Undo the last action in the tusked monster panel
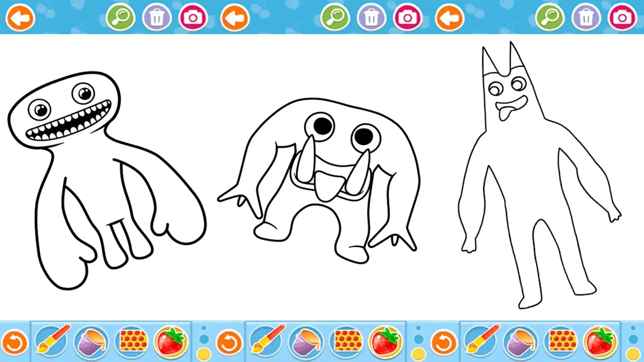 (x=229, y=343)
